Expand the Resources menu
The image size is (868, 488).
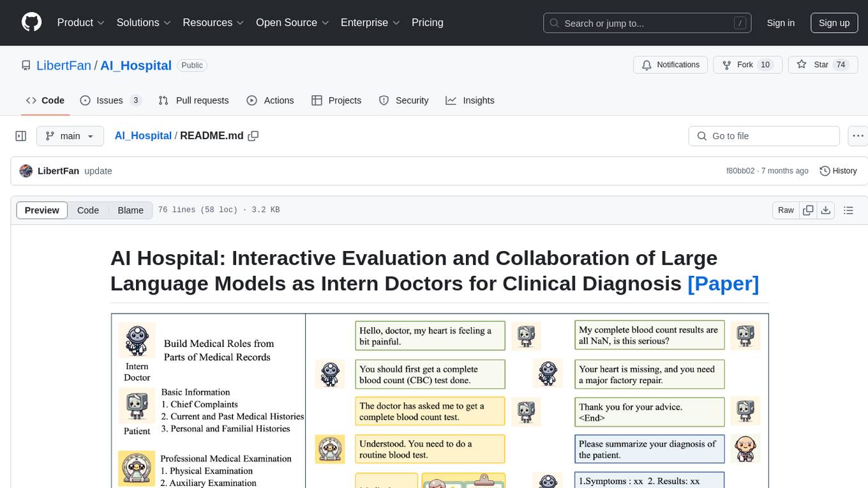[x=213, y=22]
